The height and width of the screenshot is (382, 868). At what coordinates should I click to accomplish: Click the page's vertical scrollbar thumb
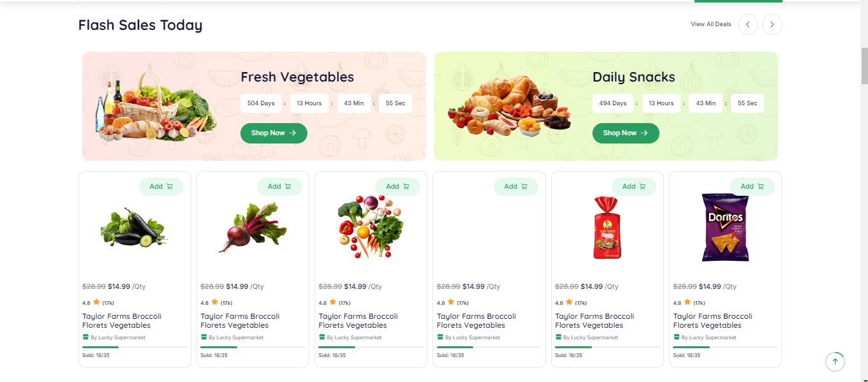pyautogui.click(x=864, y=66)
